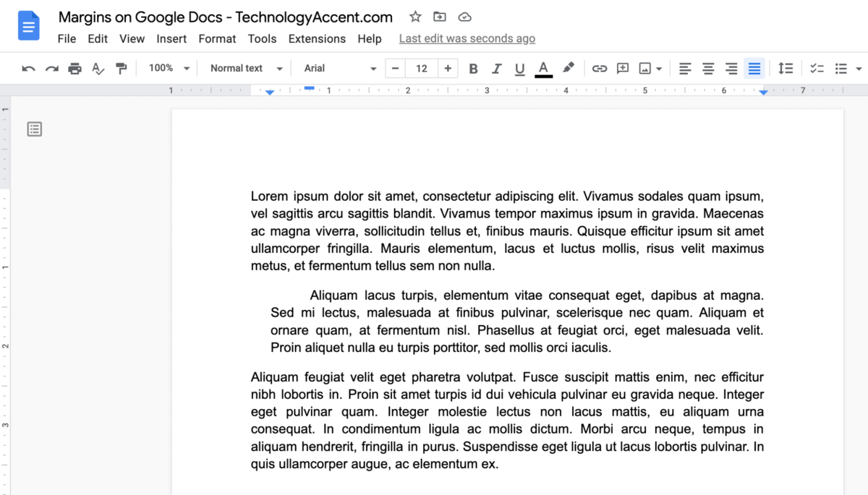This screenshot has height=495, width=868.
Task: Open the Extensions menu
Action: 317,39
